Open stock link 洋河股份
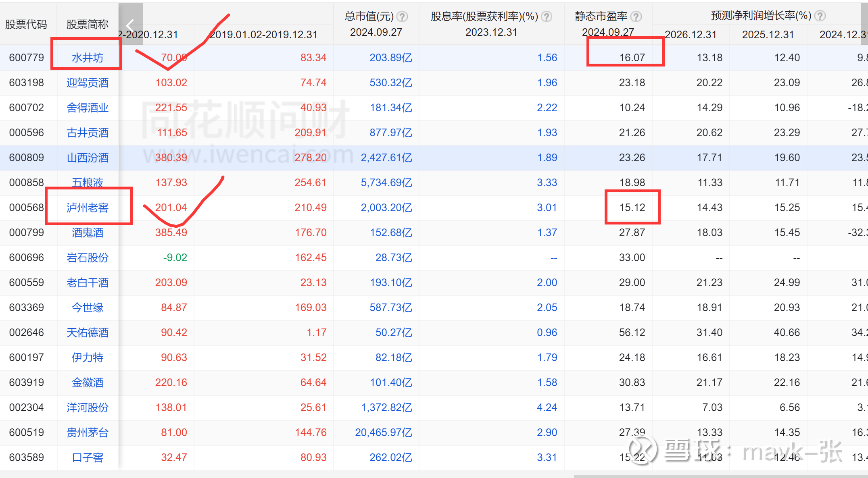The image size is (868, 478). coord(88,407)
